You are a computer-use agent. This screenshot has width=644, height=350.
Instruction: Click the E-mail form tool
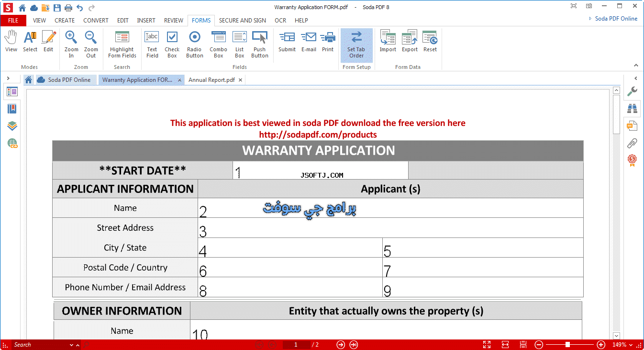[309, 41]
